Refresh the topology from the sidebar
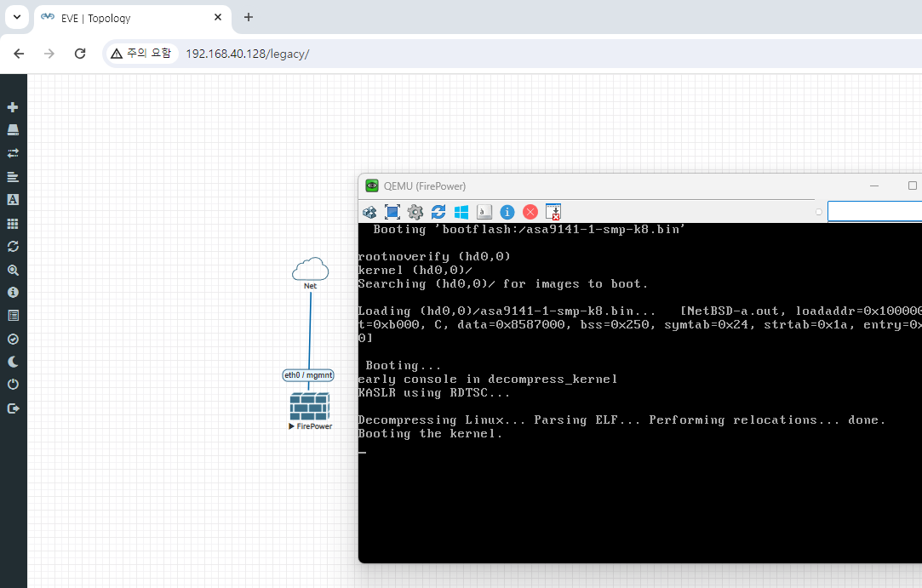The image size is (922, 588). point(13,247)
